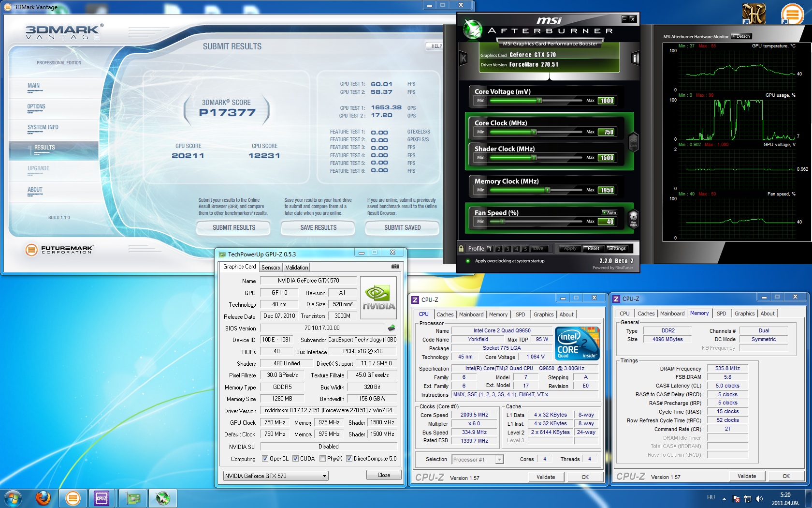Open Validation tab in GPU-Z
The image size is (812, 508).
coord(297,268)
